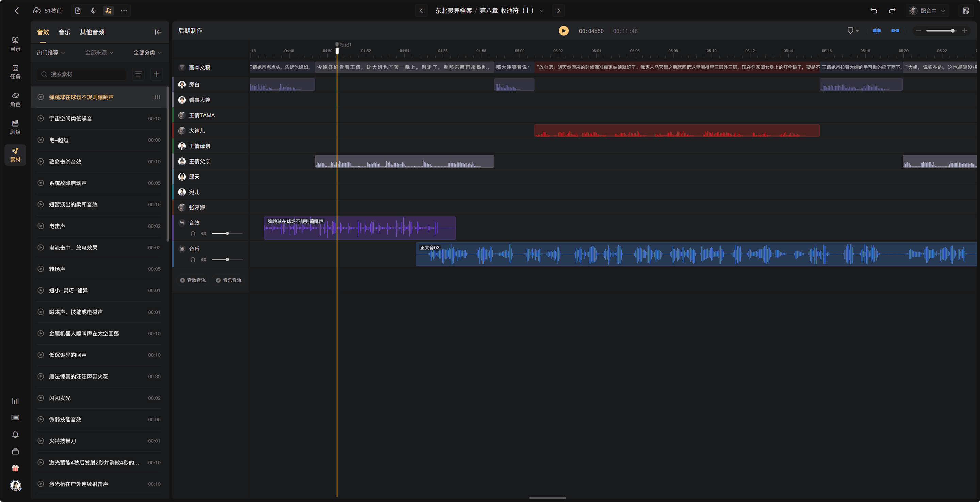
Task: Click the cloud save status icon
Action: (x=37, y=11)
